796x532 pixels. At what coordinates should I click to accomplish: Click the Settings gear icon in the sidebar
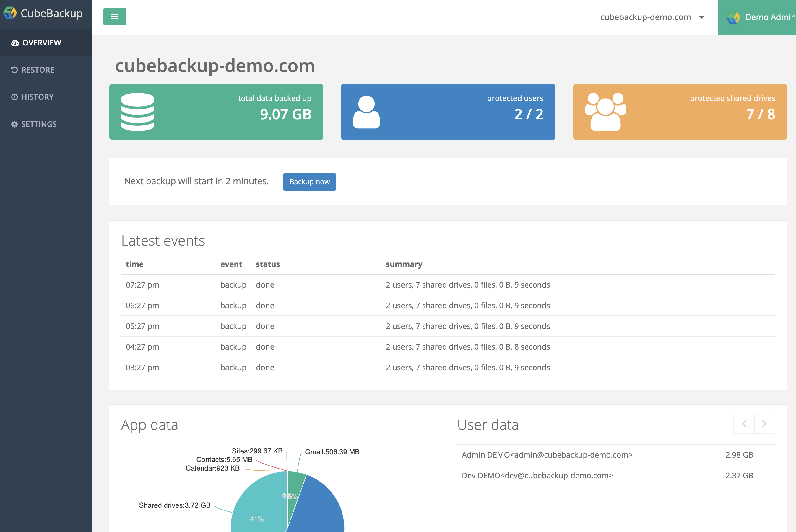[14, 124]
